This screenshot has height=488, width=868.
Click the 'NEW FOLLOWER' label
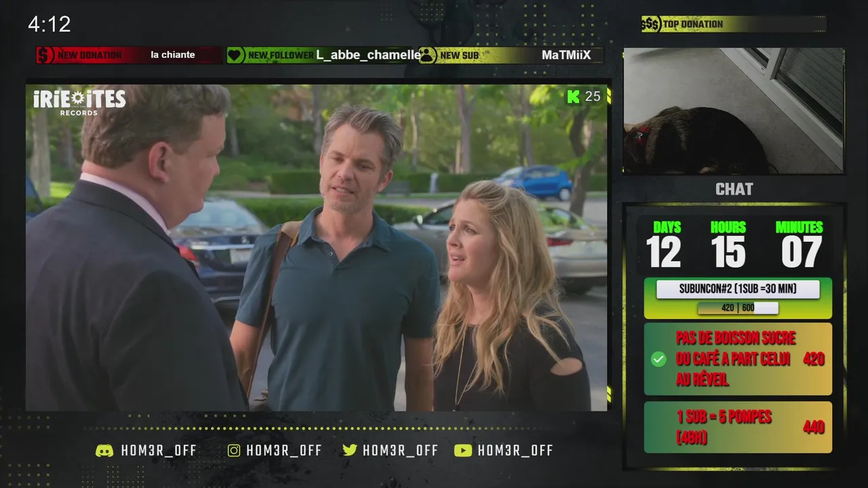[x=281, y=56]
